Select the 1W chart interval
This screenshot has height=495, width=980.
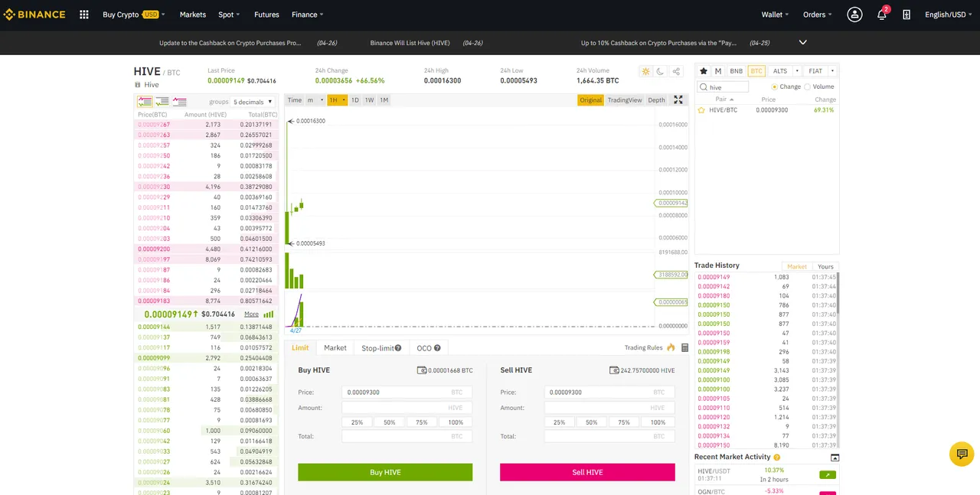click(369, 100)
